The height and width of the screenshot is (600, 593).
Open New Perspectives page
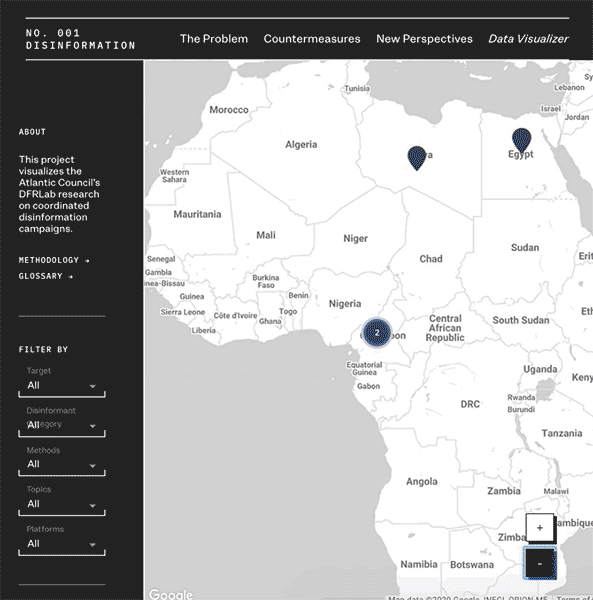click(424, 39)
